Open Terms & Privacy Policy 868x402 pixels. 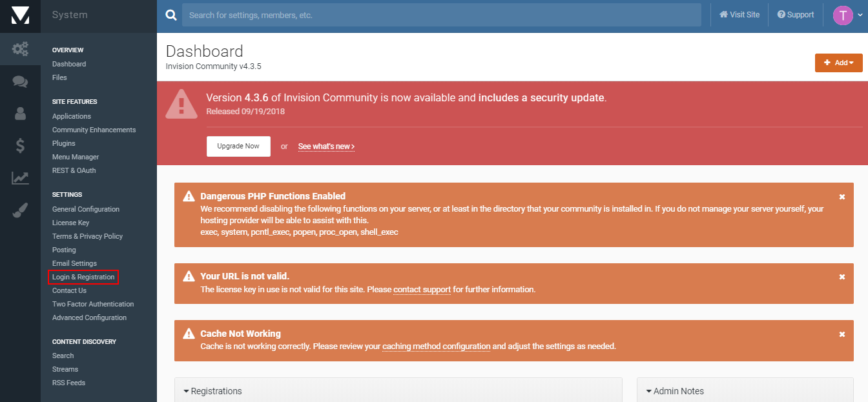[x=87, y=236]
